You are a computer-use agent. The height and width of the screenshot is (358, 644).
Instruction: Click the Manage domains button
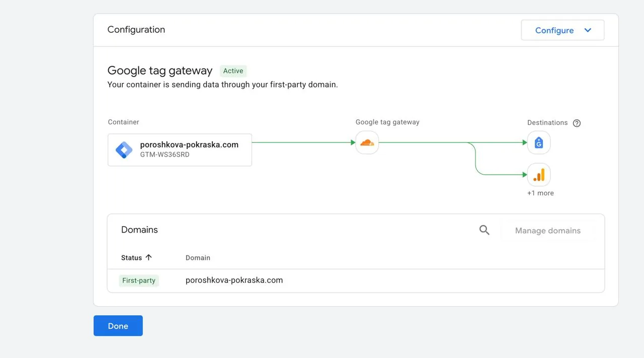click(548, 231)
